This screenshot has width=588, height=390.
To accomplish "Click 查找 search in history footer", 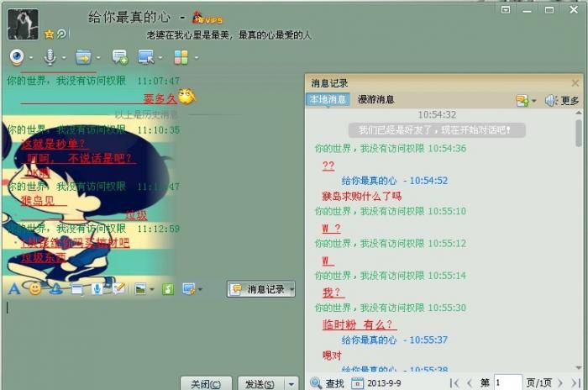I will 327,383.
